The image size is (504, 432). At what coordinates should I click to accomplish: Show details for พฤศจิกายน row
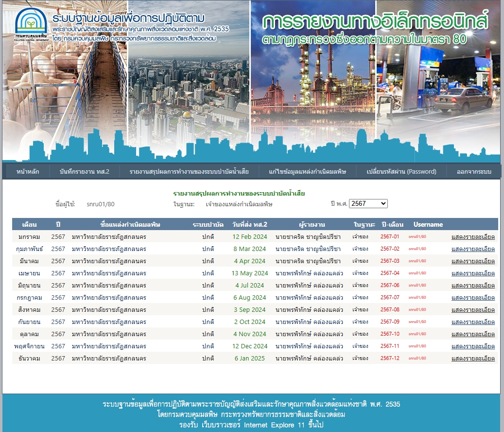(473, 346)
